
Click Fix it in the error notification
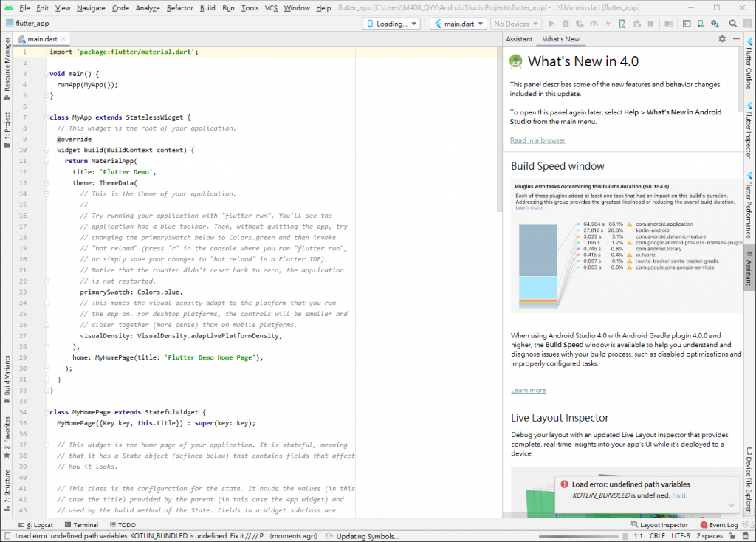(678, 495)
